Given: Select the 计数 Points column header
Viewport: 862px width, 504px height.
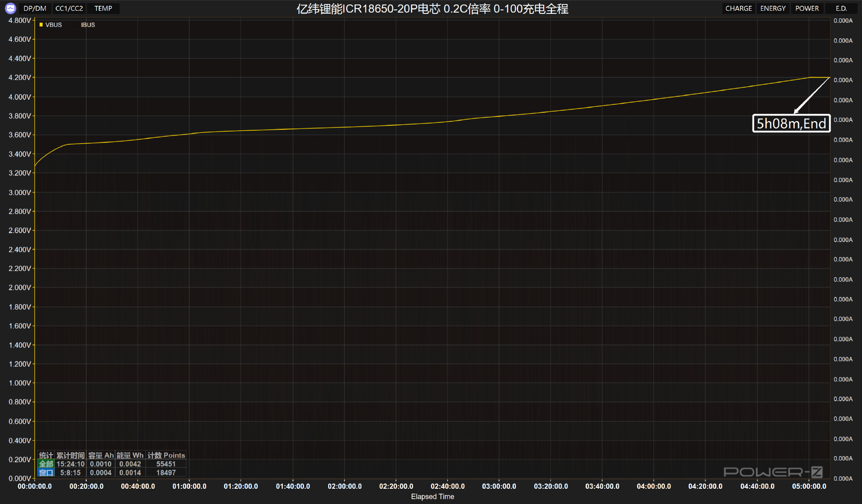Looking at the screenshot, I should click(x=166, y=455).
